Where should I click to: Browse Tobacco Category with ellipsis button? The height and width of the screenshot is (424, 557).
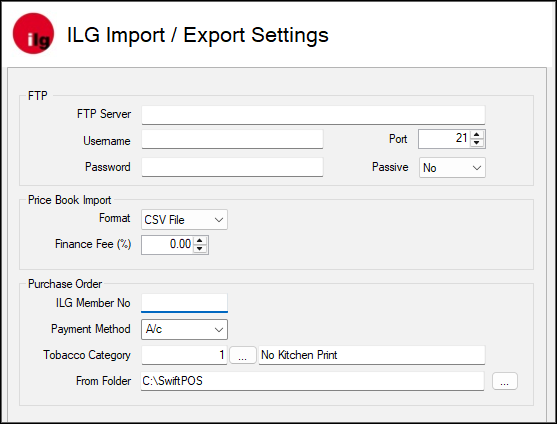tap(243, 355)
